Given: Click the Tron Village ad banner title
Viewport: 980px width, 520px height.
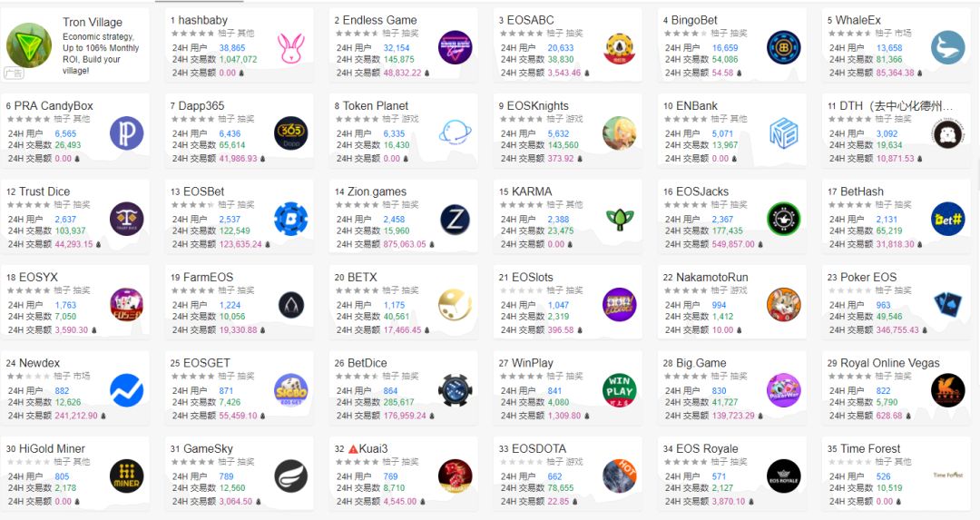Looking at the screenshot, I should (93, 22).
